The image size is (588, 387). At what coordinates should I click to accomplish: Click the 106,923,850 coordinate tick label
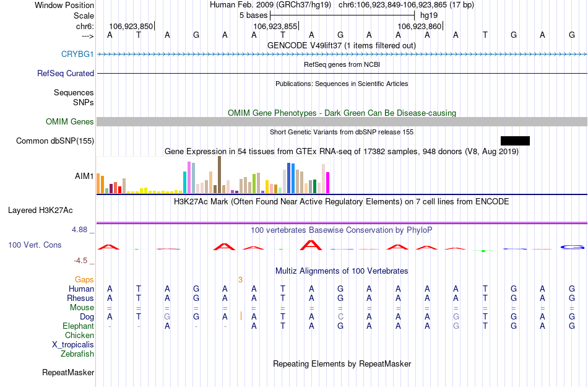pyautogui.click(x=131, y=27)
